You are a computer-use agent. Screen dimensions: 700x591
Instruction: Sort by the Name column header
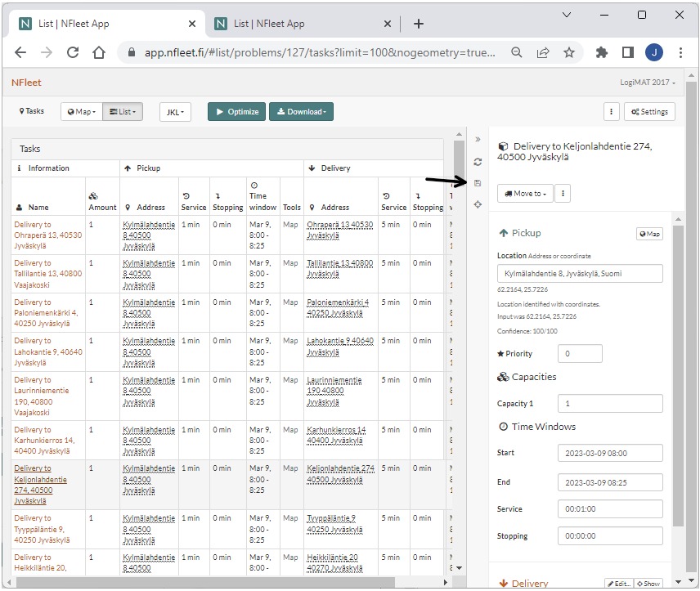pyautogui.click(x=38, y=208)
